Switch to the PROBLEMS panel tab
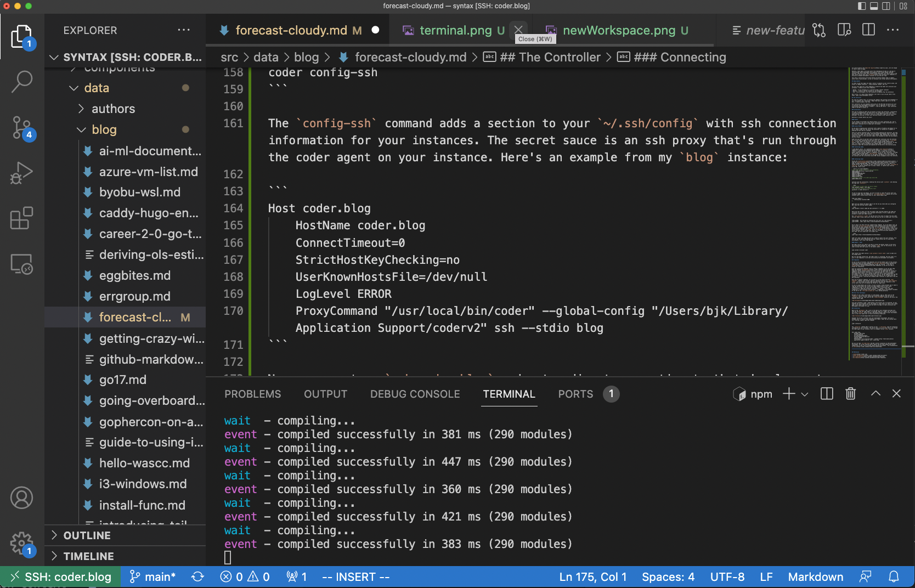The width and height of the screenshot is (915, 588). [252, 394]
